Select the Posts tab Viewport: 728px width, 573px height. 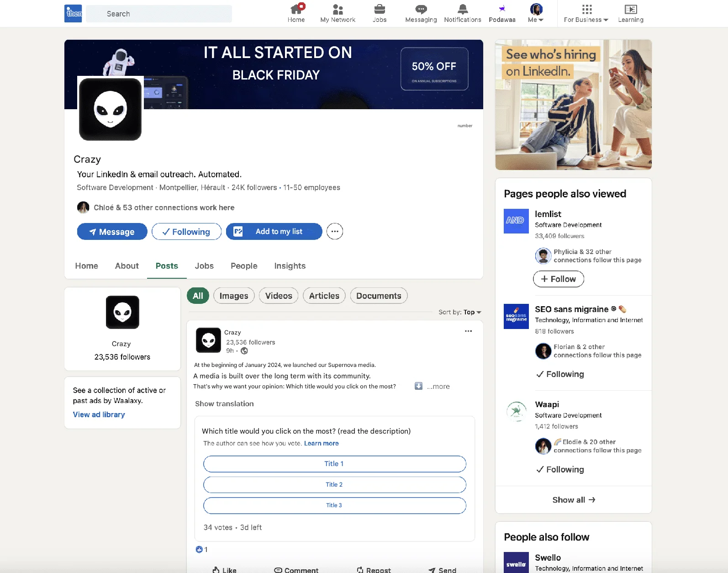click(167, 266)
